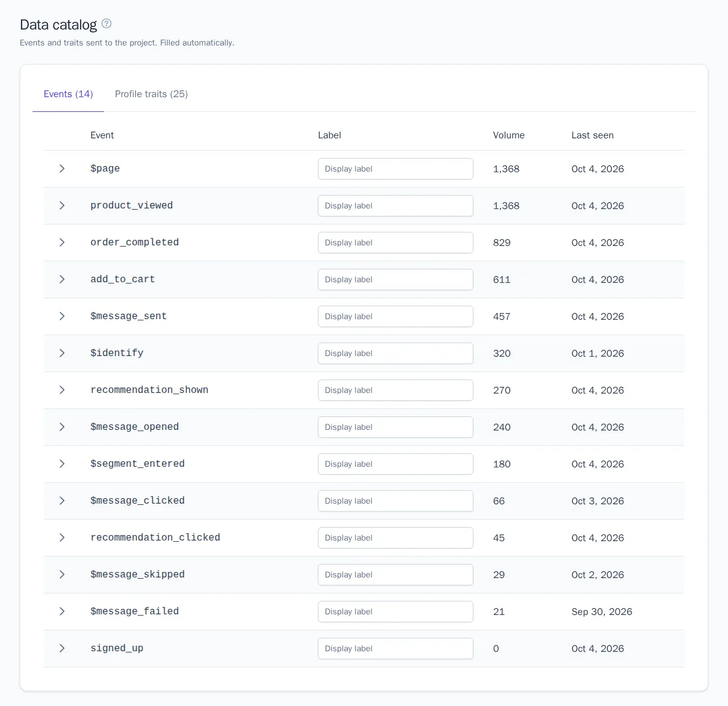Expand the $message_failed event row
728x706 pixels.
pos(61,611)
